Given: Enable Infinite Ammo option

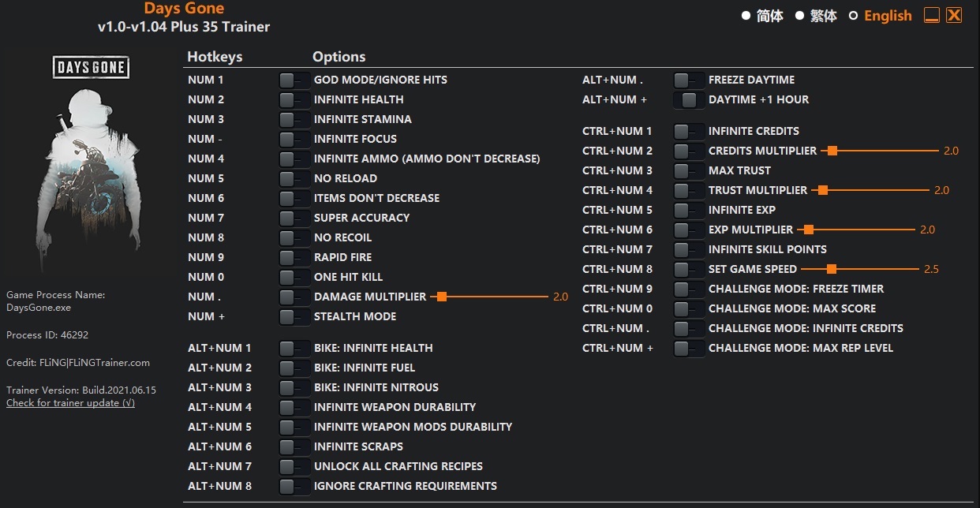Looking at the screenshot, I should (x=294, y=159).
